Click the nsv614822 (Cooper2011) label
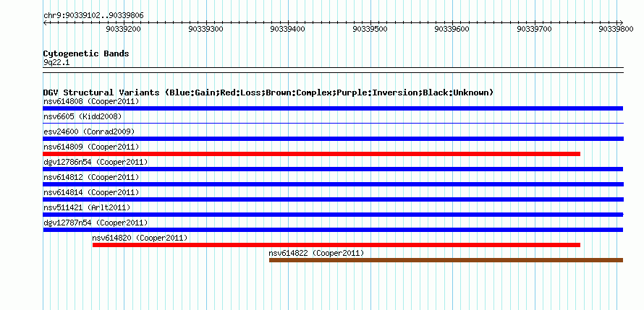This screenshot has height=310, width=644. tap(316, 253)
